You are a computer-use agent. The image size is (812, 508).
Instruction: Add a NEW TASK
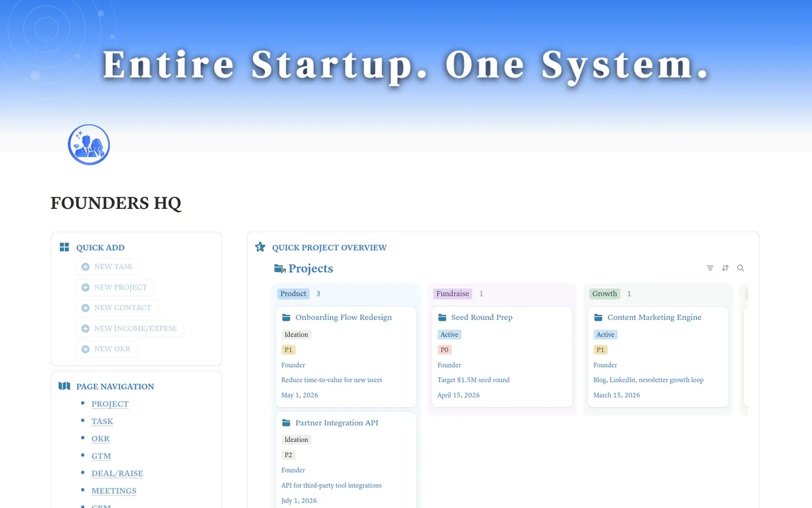click(107, 267)
